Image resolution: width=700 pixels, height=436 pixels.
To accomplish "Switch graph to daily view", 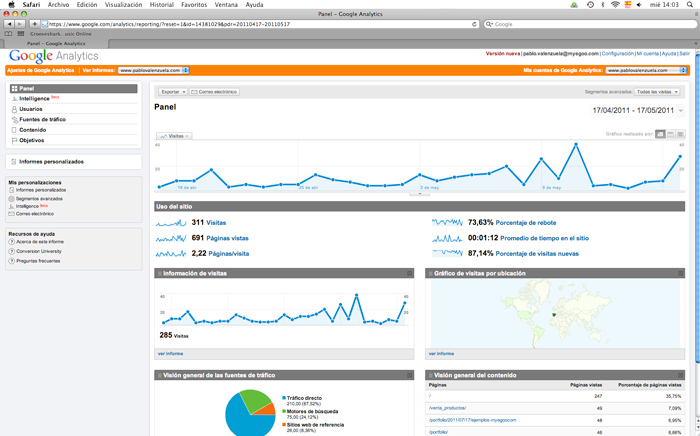I will pos(661,134).
